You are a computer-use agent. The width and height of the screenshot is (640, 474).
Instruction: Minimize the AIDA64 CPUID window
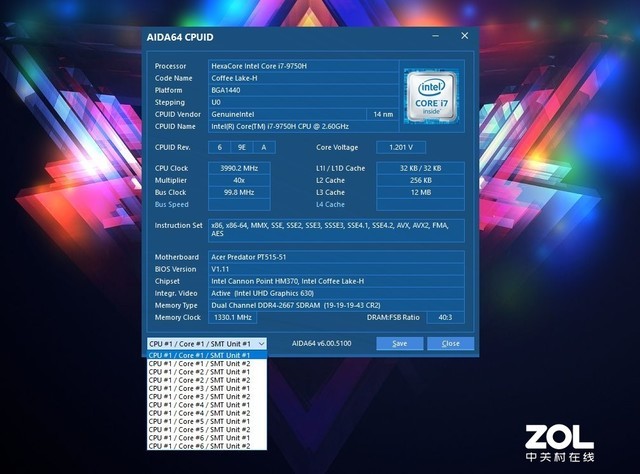click(x=436, y=36)
